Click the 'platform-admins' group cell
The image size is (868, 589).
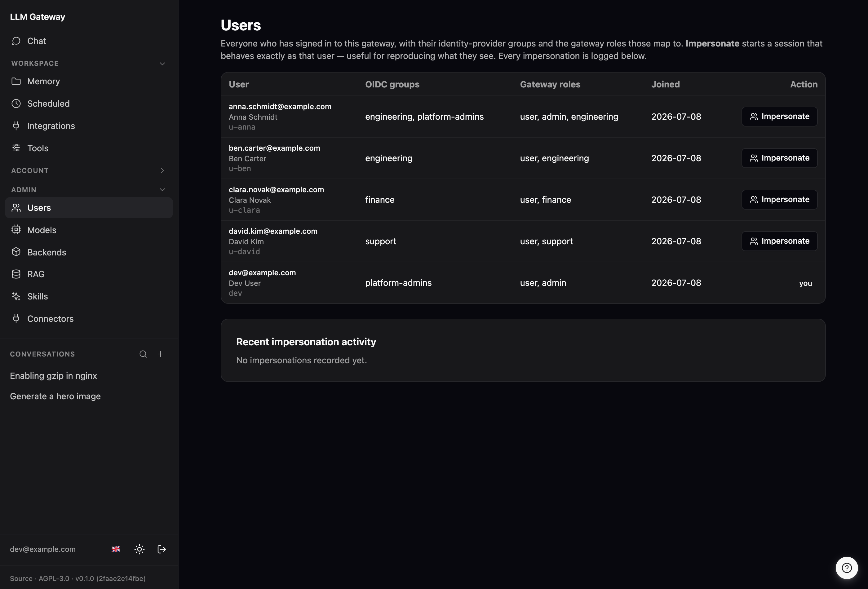pyautogui.click(x=398, y=283)
